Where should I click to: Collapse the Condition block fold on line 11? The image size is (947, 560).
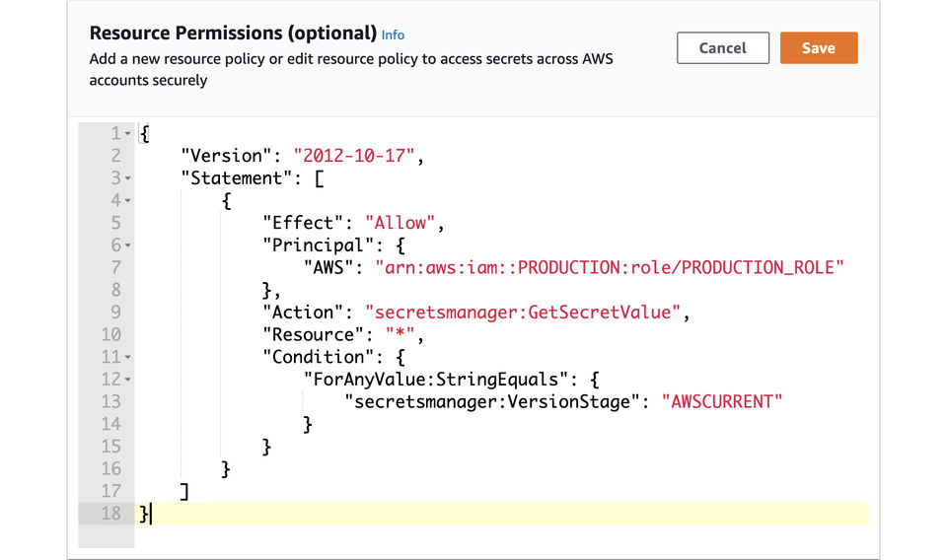point(128,357)
